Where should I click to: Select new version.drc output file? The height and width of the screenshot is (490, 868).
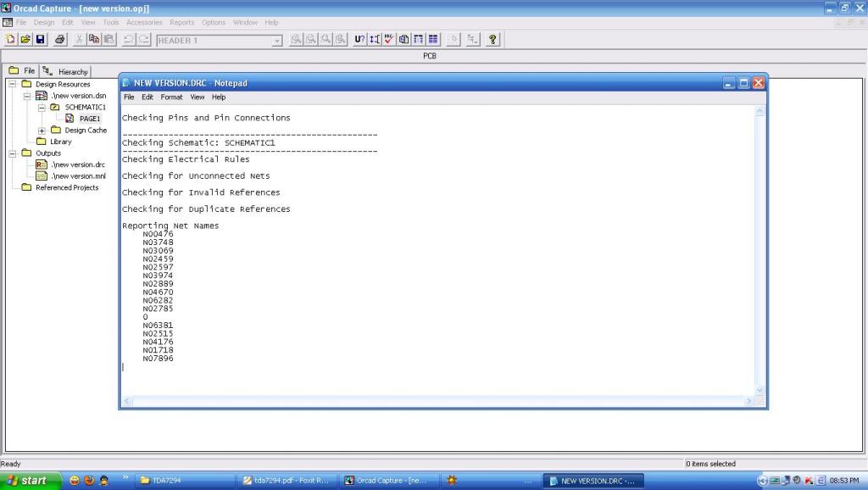(77, 164)
